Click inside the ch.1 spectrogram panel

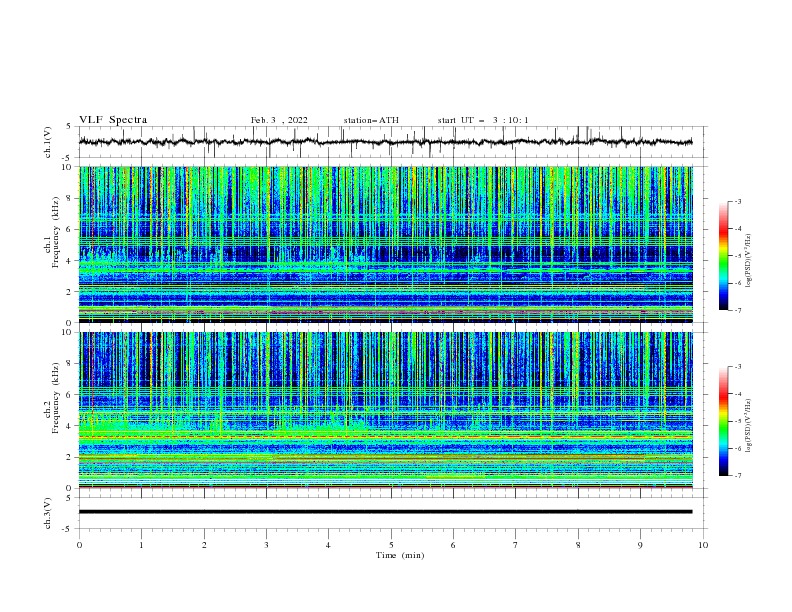coord(386,244)
